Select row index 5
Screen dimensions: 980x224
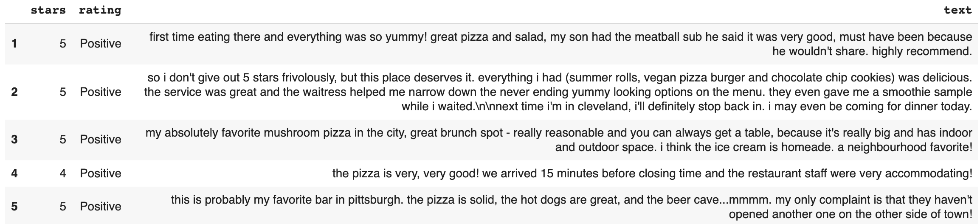[14, 207]
